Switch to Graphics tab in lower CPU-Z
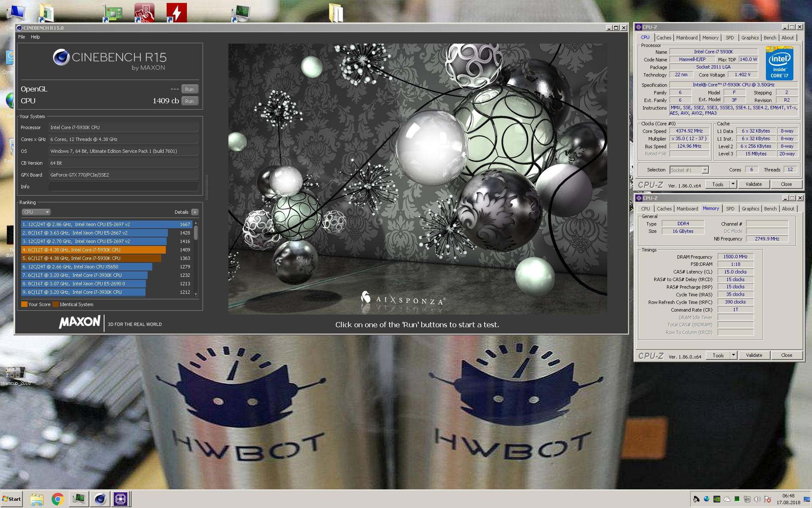The height and width of the screenshot is (508, 812). click(750, 209)
